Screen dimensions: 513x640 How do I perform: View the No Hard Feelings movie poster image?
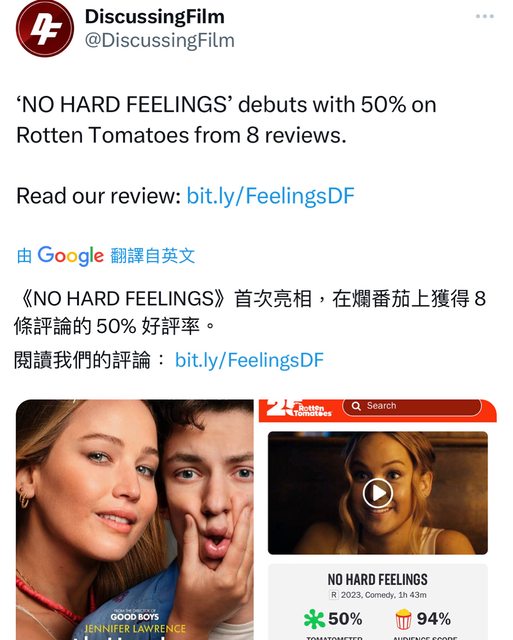pyautogui.click(x=135, y=520)
